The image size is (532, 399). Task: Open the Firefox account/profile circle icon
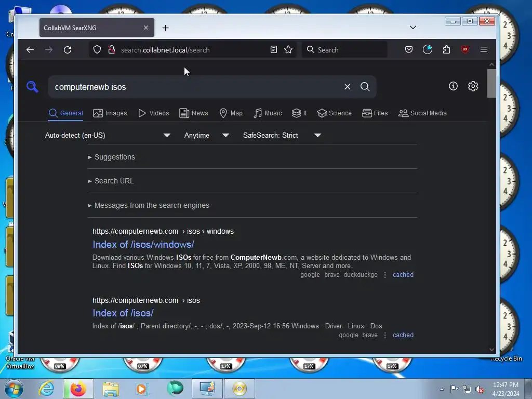tap(428, 49)
